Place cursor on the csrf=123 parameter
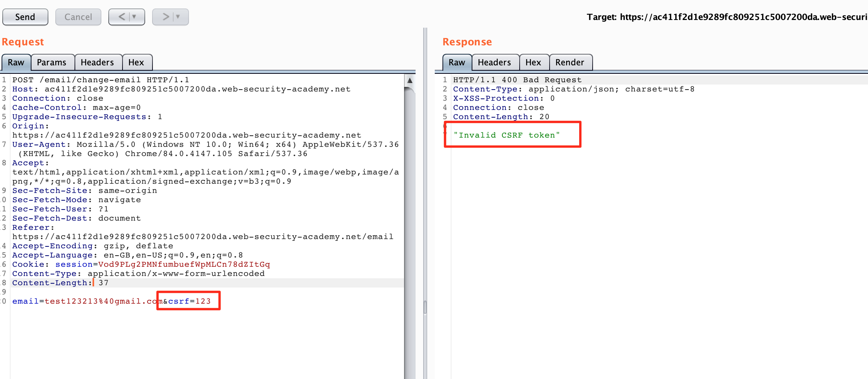868x379 pixels. coord(189,301)
